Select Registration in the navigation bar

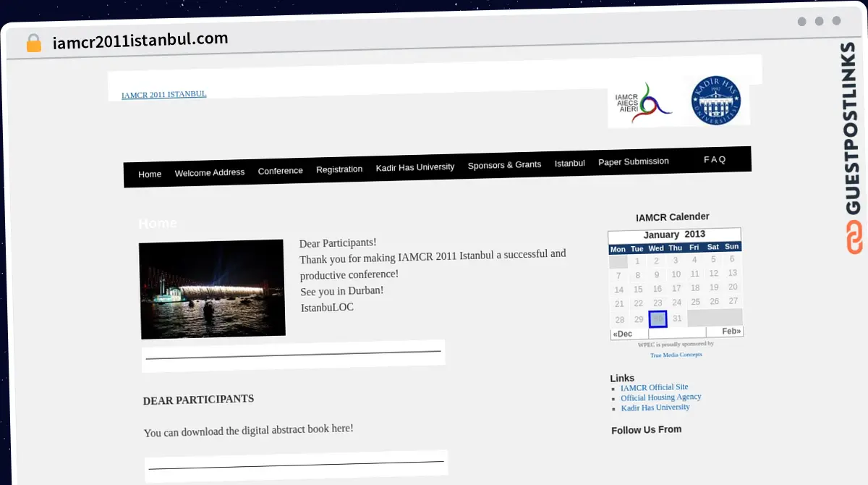pos(339,169)
